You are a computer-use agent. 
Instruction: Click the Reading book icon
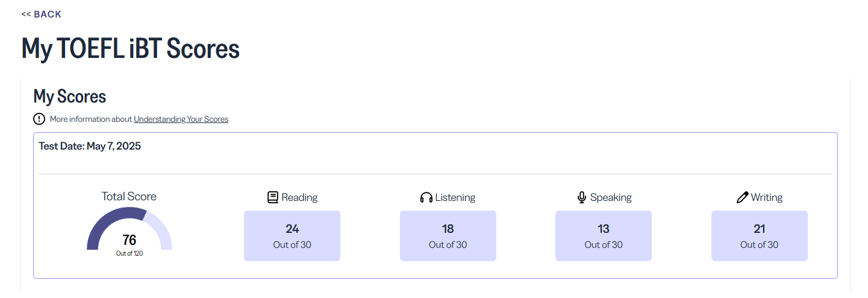coord(273,197)
